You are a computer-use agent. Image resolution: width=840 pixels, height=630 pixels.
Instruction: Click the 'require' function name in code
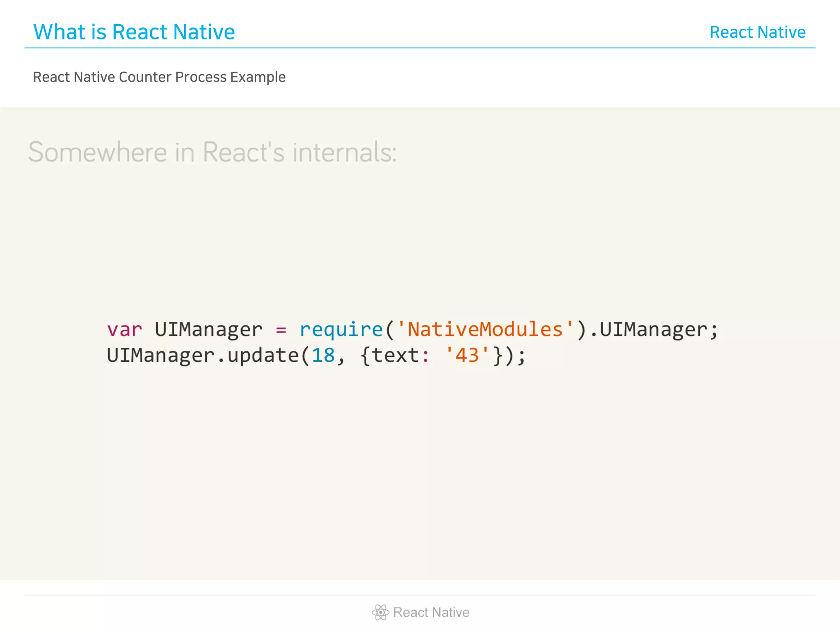tap(341, 330)
